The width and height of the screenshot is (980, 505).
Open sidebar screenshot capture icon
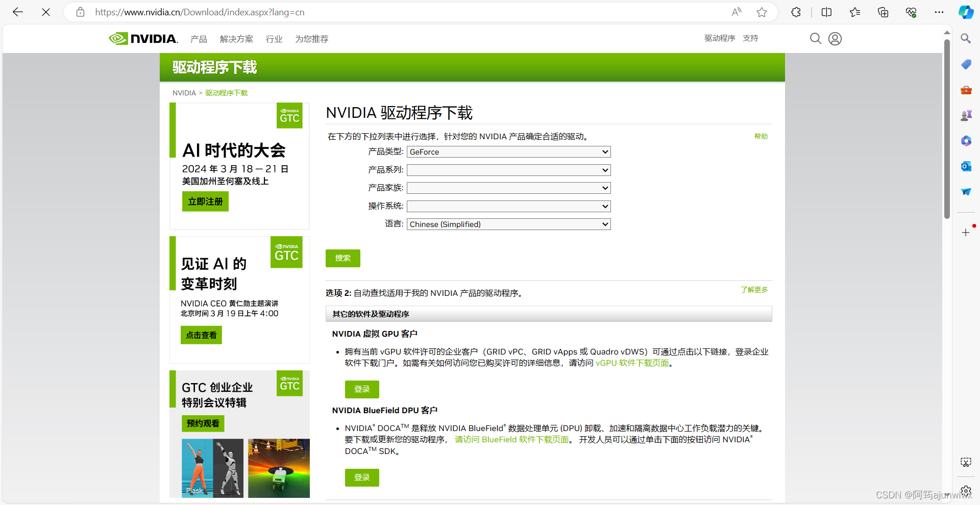(966, 462)
